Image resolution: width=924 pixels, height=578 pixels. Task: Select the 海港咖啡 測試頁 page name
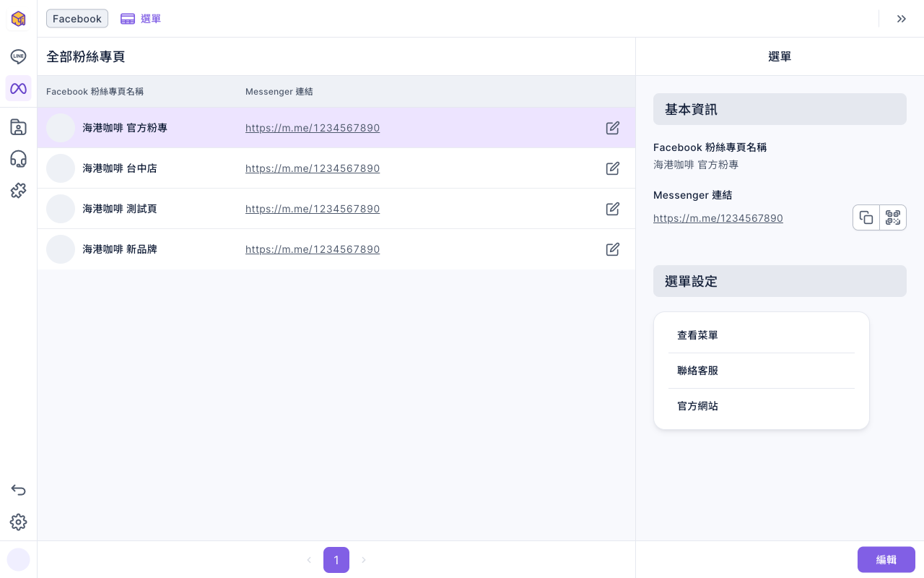tap(120, 209)
